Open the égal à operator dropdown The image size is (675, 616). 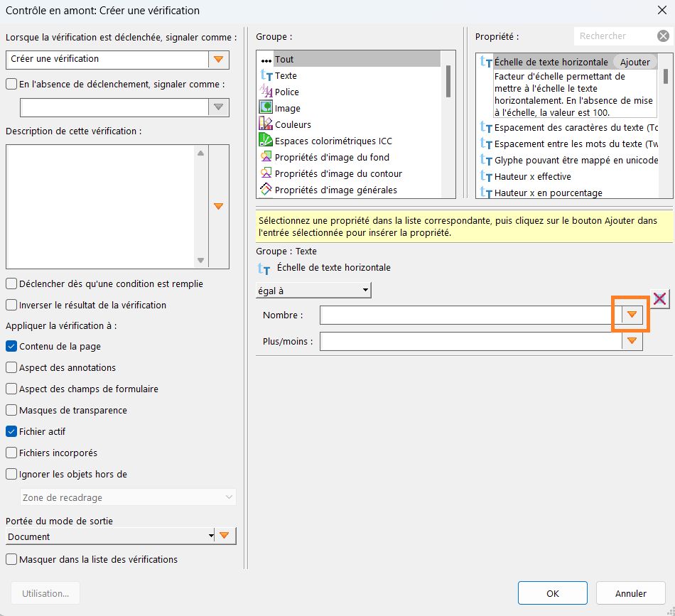(313, 291)
